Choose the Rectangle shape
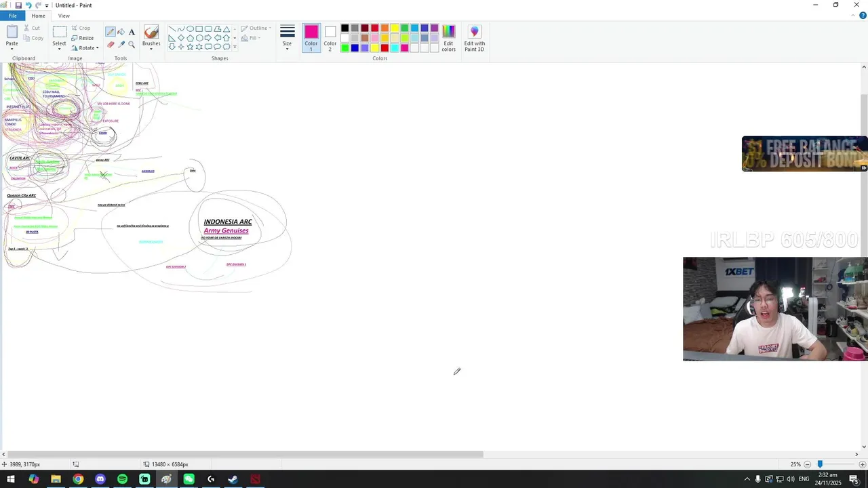This screenshot has width=868, height=488. pyautogui.click(x=199, y=29)
